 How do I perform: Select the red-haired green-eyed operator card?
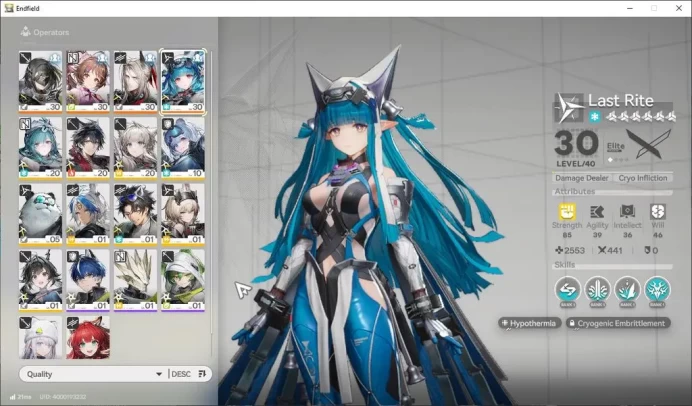click(x=88, y=338)
